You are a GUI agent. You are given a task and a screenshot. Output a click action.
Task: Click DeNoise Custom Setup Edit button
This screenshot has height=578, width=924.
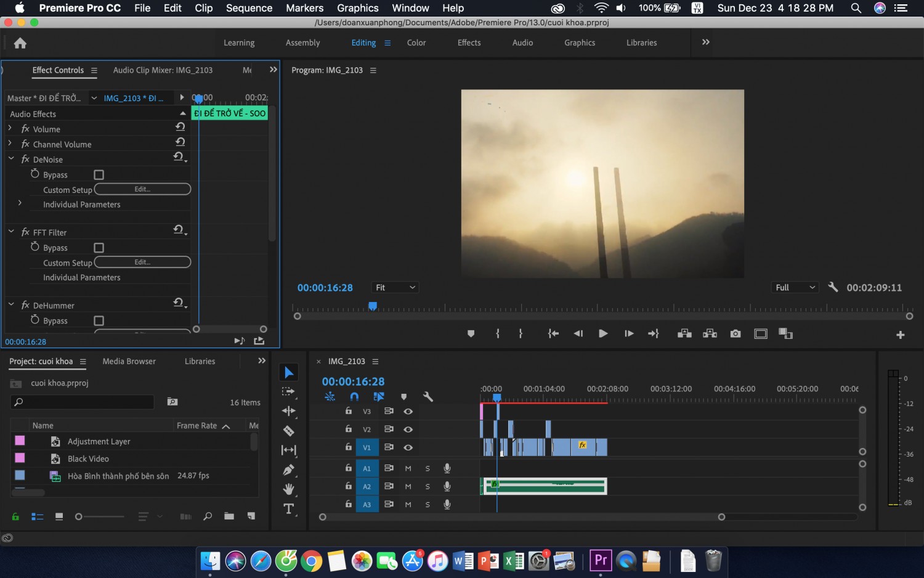pyautogui.click(x=142, y=189)
